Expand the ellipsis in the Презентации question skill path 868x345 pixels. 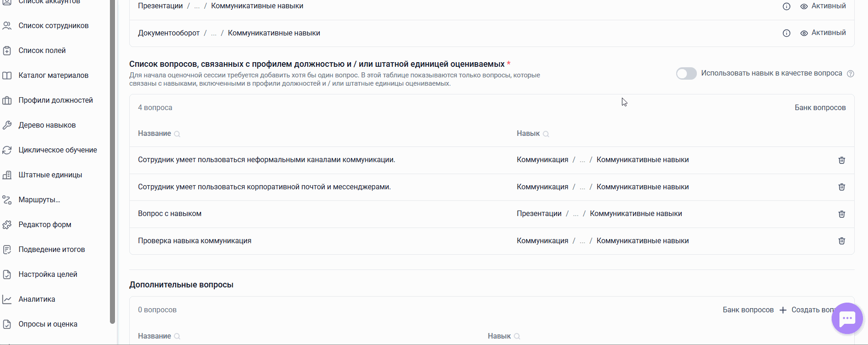click(x=575, y=214)
